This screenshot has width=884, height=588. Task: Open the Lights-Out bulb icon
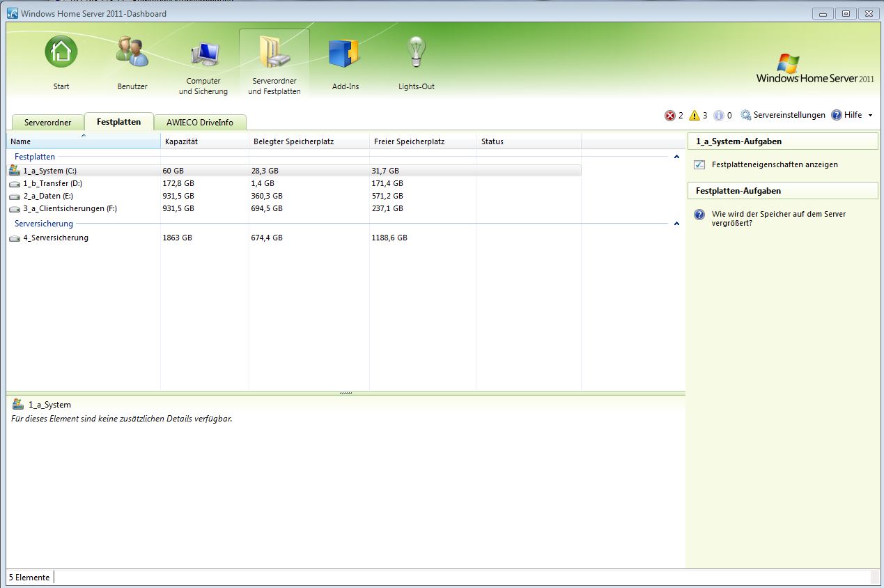coord(416,52)
